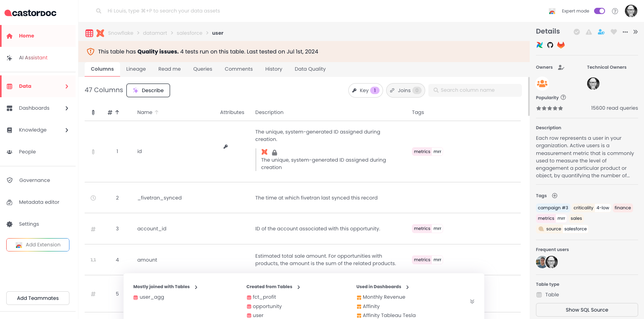644x319 pixels.
Task: Expand Created from Tables chevron
Action: pyautogui.click(x=299, y=287)
